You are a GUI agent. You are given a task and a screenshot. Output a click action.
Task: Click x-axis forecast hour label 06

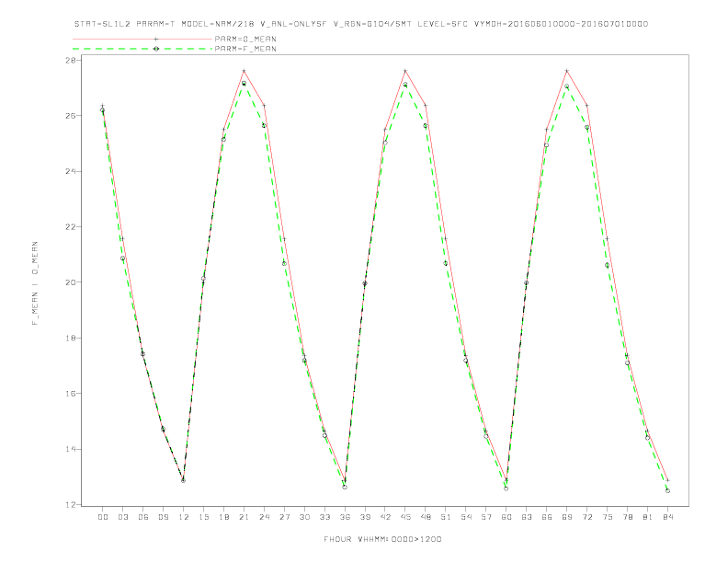click(143, 517)
